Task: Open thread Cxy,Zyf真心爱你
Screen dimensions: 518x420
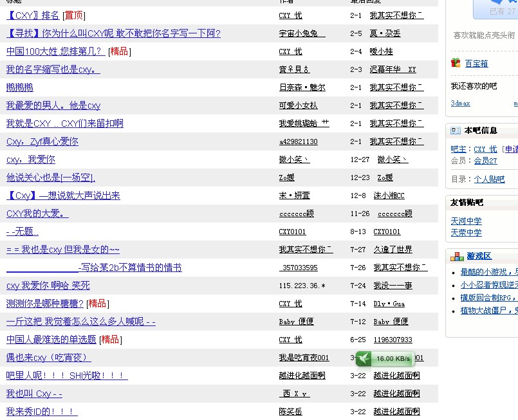Action: pos(42,142)
